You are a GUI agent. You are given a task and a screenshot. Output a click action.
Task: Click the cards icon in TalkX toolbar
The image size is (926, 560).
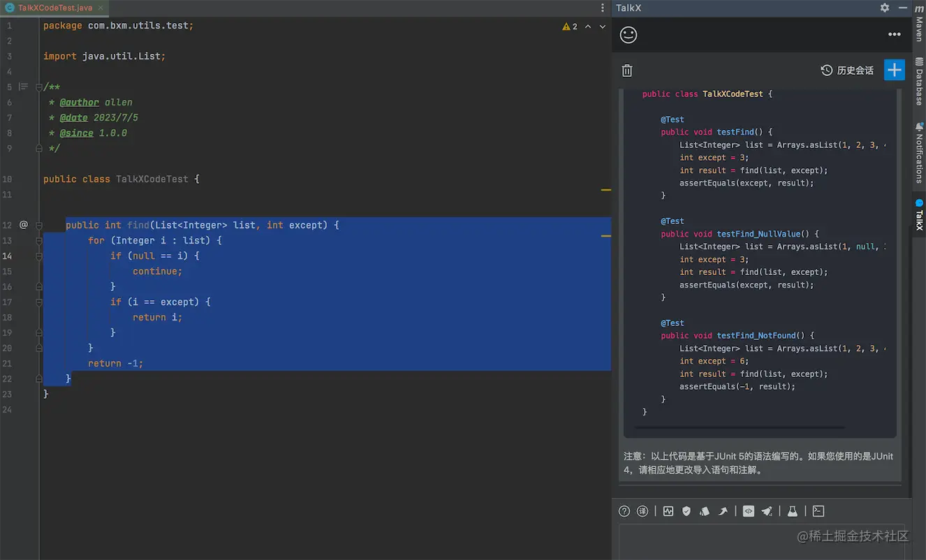click(x=705, y=511)
